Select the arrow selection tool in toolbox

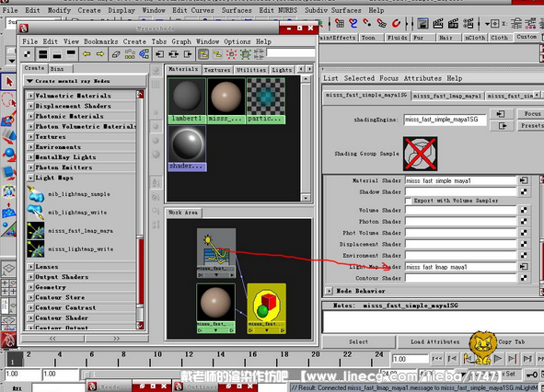[8, 82]
